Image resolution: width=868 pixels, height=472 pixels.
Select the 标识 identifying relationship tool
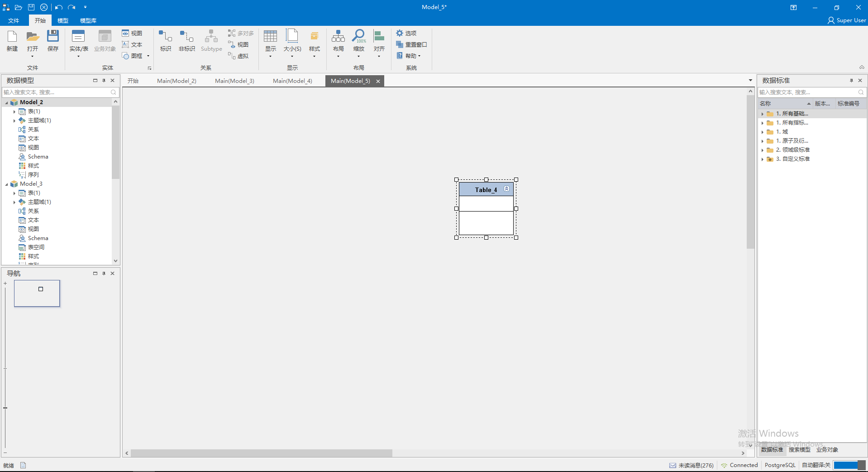point(165,36)
